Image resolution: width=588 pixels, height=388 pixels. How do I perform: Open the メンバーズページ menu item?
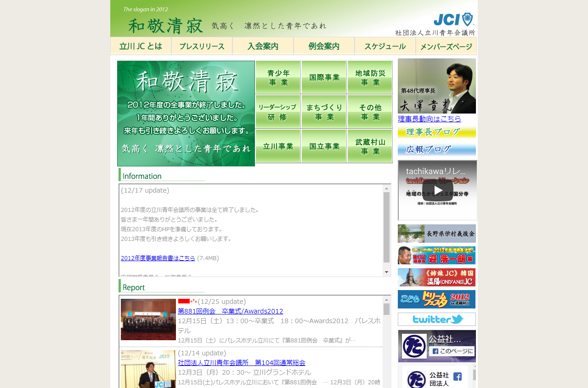446,46
